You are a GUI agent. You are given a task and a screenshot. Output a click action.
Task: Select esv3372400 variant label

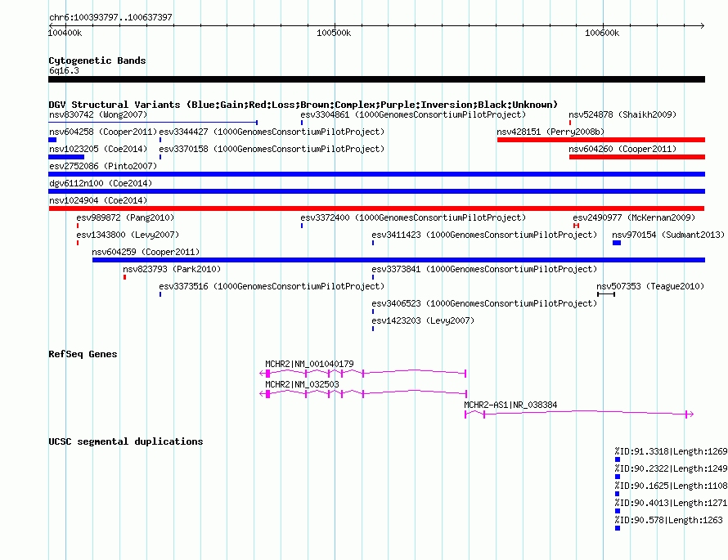click(x=413, y=217)
